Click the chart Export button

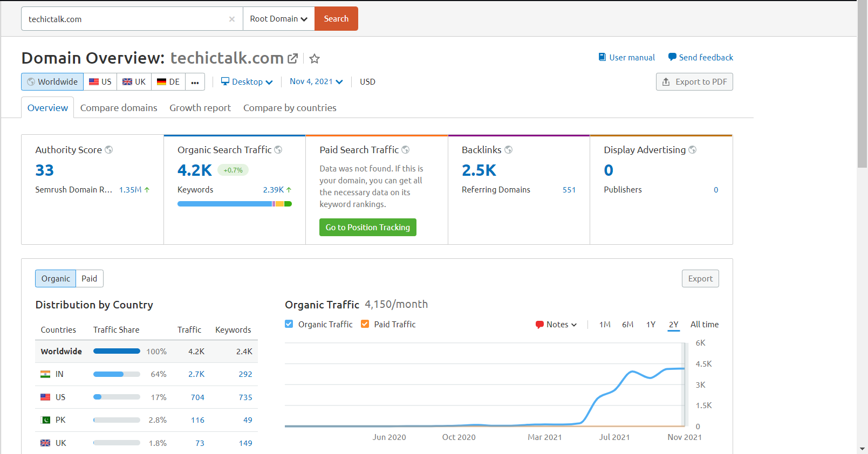point(700,279)
